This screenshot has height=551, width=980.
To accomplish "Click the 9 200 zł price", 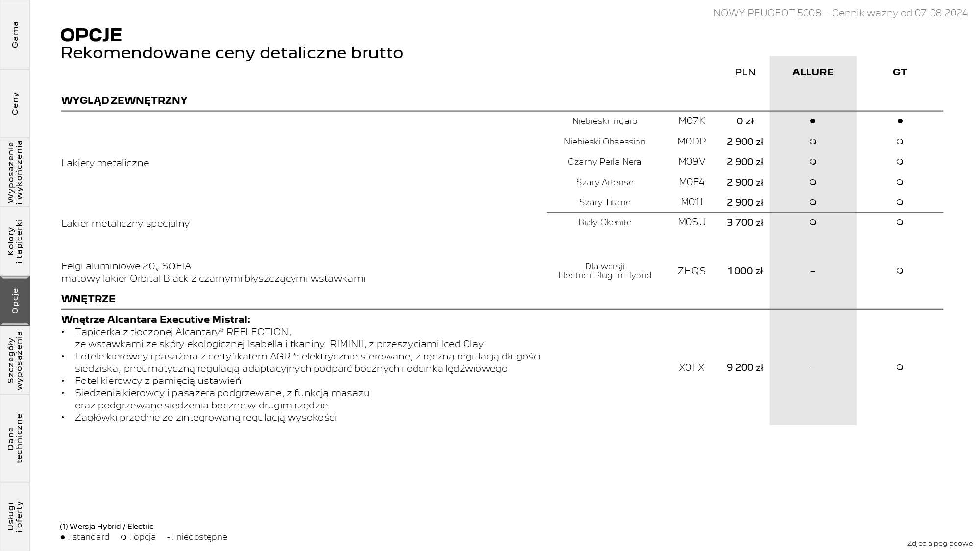I will coord(745,367).
